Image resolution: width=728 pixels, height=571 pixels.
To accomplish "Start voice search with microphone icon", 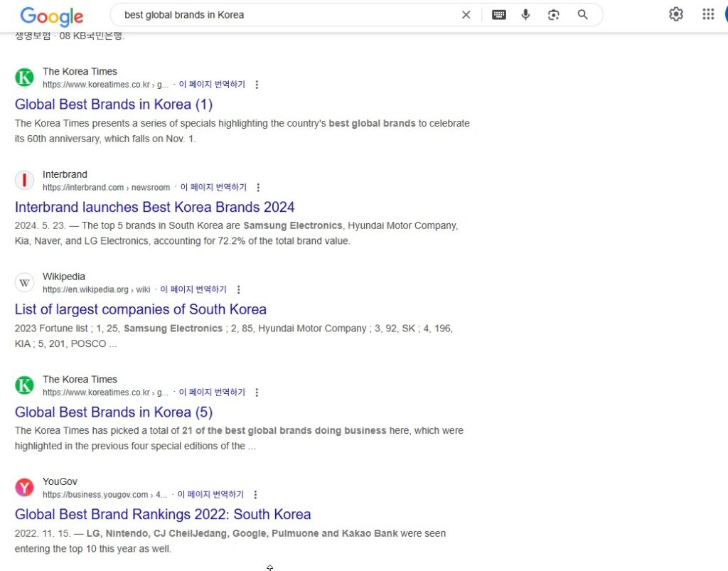I will (x=525, y=15).
